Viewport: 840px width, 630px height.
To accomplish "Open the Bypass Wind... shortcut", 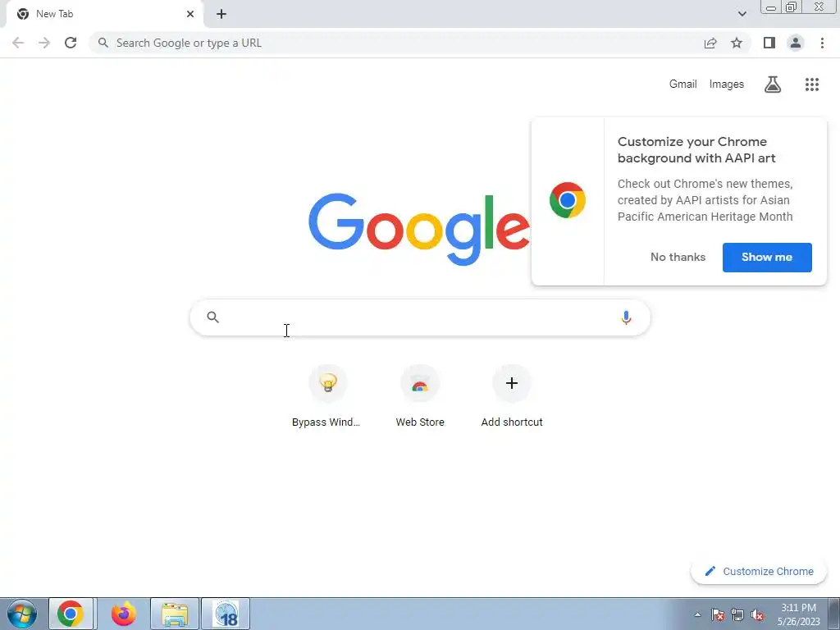I will pos(326,397).
